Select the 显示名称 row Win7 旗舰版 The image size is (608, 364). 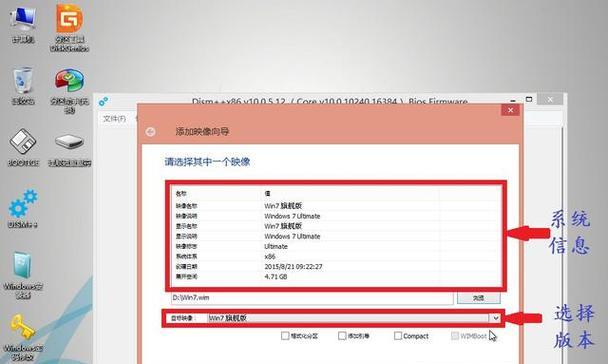[x=336, y=226]
